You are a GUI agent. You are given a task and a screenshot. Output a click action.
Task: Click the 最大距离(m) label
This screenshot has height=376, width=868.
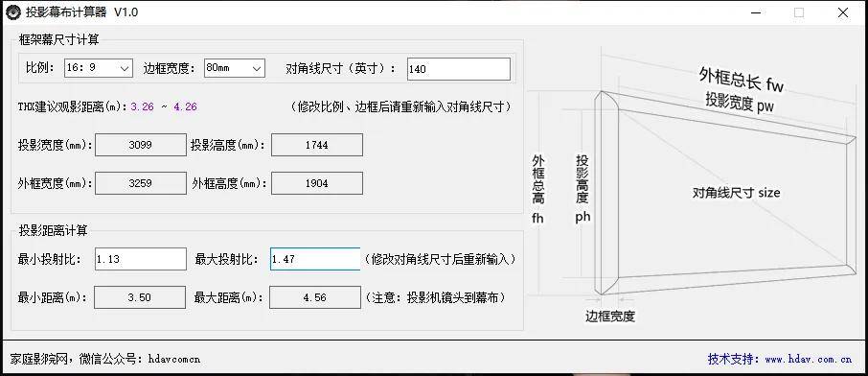(228, 297)
